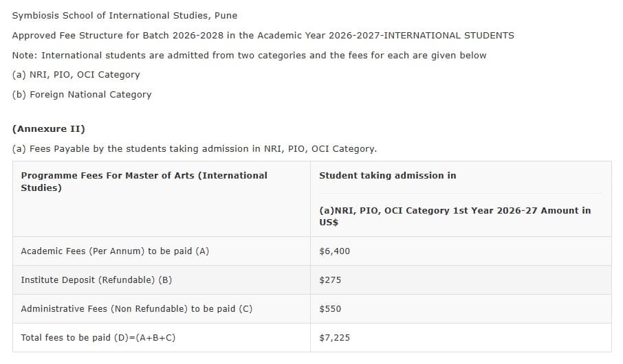Screen dimensions: 623x364
Task: Click the $6,400 academic fee amount
Action: 334,251
